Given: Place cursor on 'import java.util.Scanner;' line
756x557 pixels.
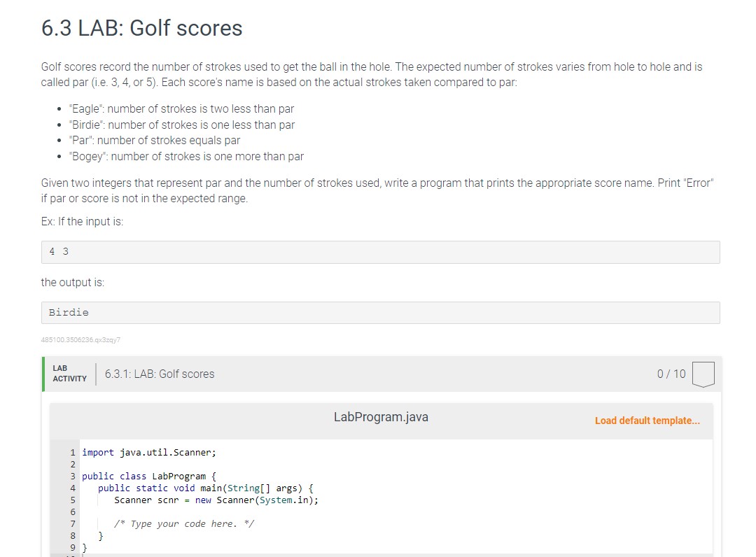Looking at the screenshot, I should [149, 453].
